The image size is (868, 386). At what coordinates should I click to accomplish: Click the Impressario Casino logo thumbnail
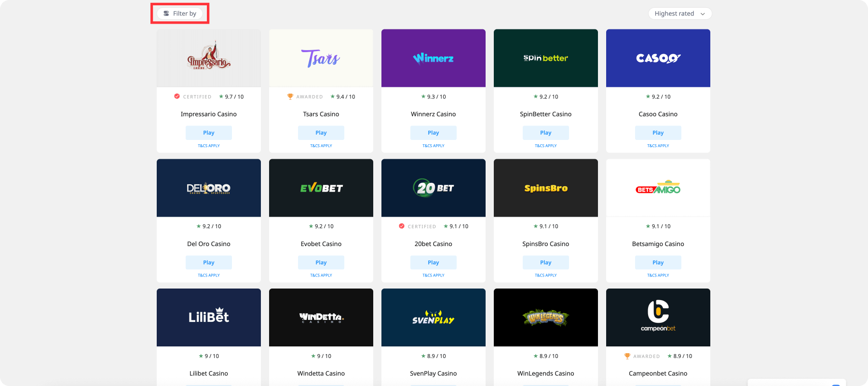click(x=209, y=58)
